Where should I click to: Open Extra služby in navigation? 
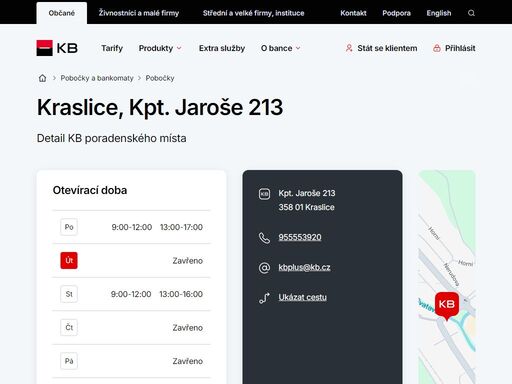pyautogui.click(x=222, y=48)
